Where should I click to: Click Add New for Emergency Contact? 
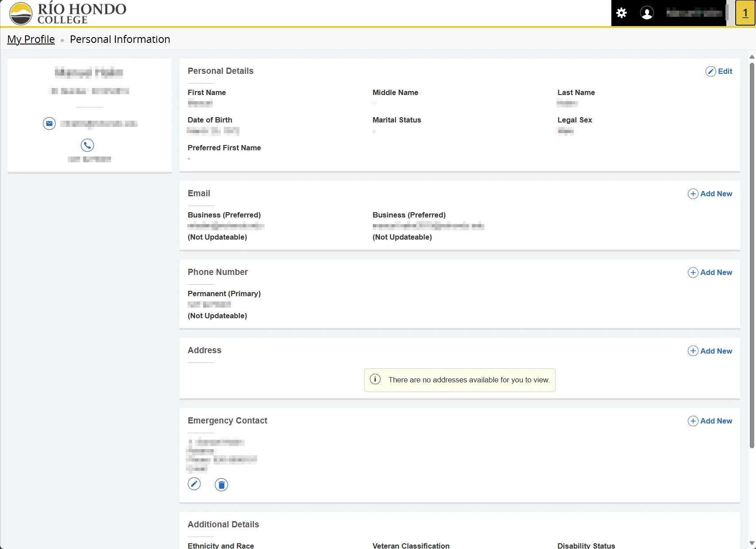click(x=710, y=421)
